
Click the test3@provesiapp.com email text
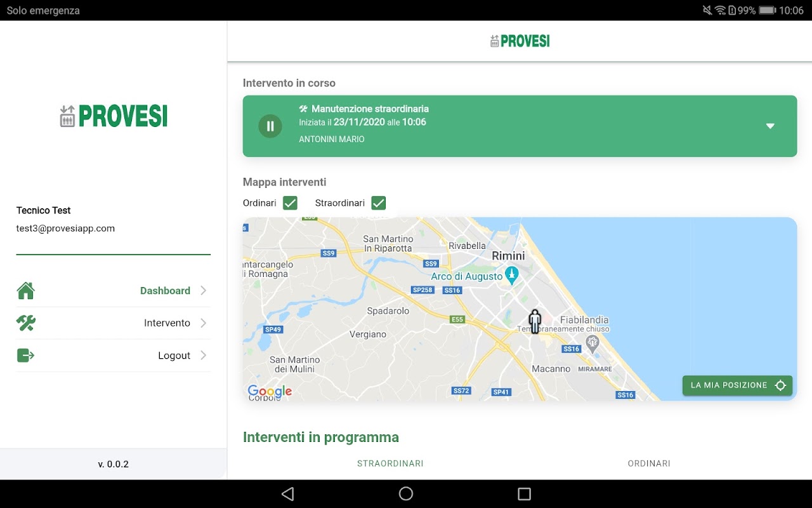(66, 229)
